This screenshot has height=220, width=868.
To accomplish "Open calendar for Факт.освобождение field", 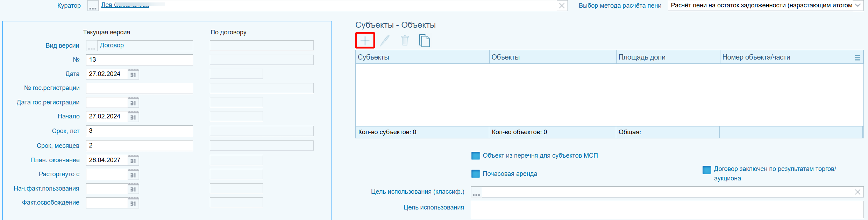I will coord(133,203).
